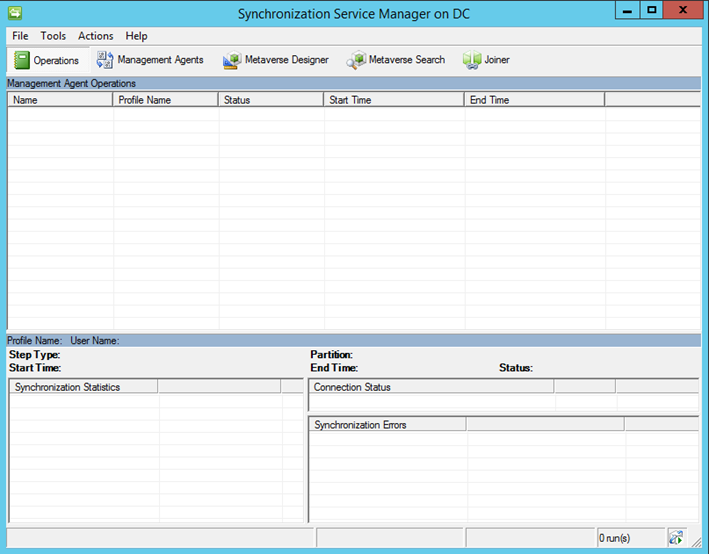Click the Management Agent Operations heading
The image size is (709, 554).
(x=71, y=83)
